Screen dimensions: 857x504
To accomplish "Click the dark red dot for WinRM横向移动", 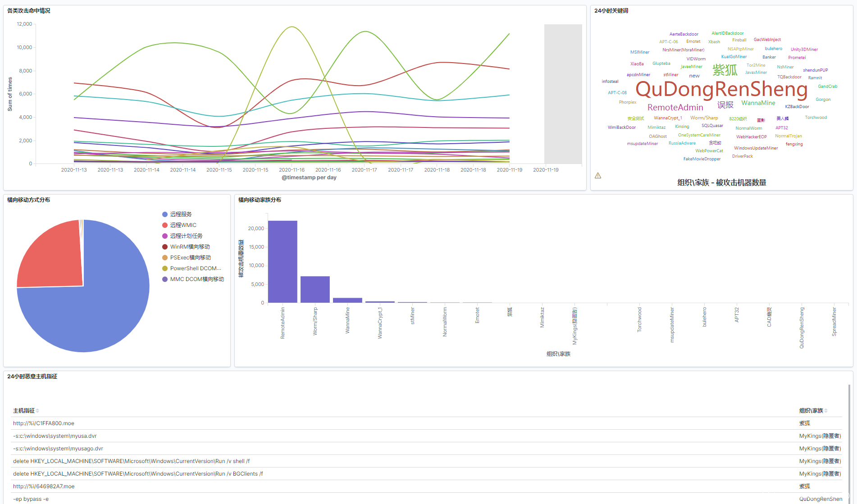I will [x=165, y=247].
